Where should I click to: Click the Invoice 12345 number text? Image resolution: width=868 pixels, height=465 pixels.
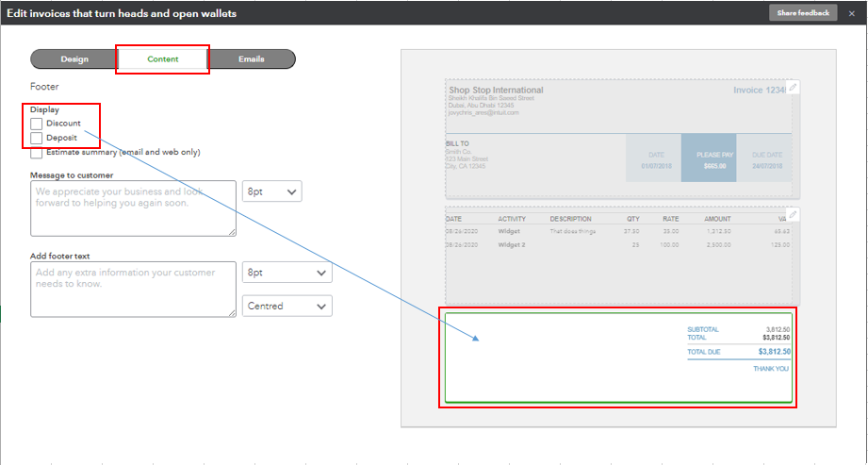coord(761,90)
